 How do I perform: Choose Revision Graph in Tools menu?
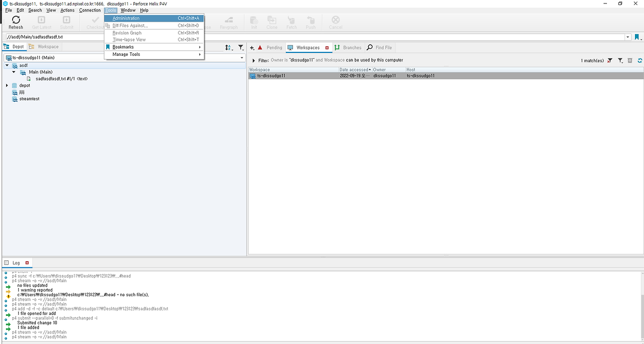[x=153, y=33]
